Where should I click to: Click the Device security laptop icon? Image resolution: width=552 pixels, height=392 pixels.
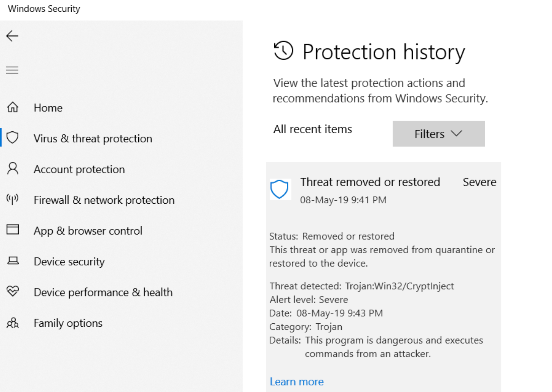[x=12, y=261]
